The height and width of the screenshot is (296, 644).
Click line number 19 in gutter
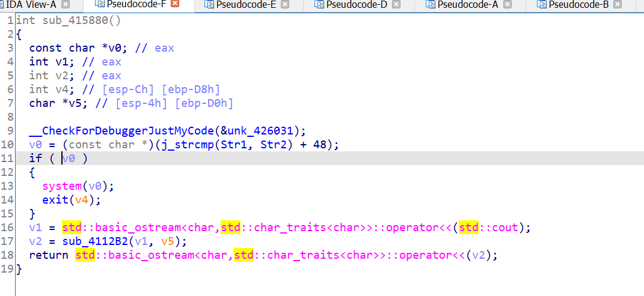coord(7,270)
